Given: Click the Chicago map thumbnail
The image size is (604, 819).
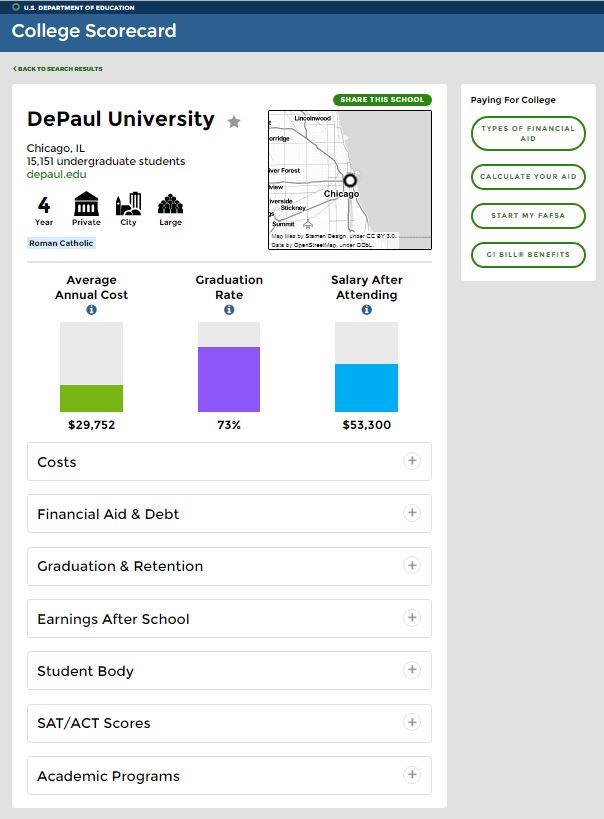Looking at the screenshot, I should tap(350, 180).
